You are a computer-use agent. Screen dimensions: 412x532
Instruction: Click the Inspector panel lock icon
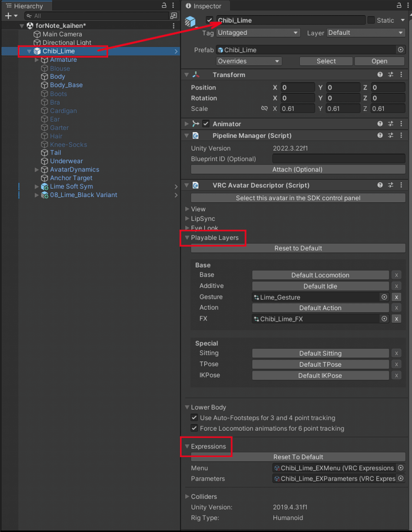click(399, 6)
